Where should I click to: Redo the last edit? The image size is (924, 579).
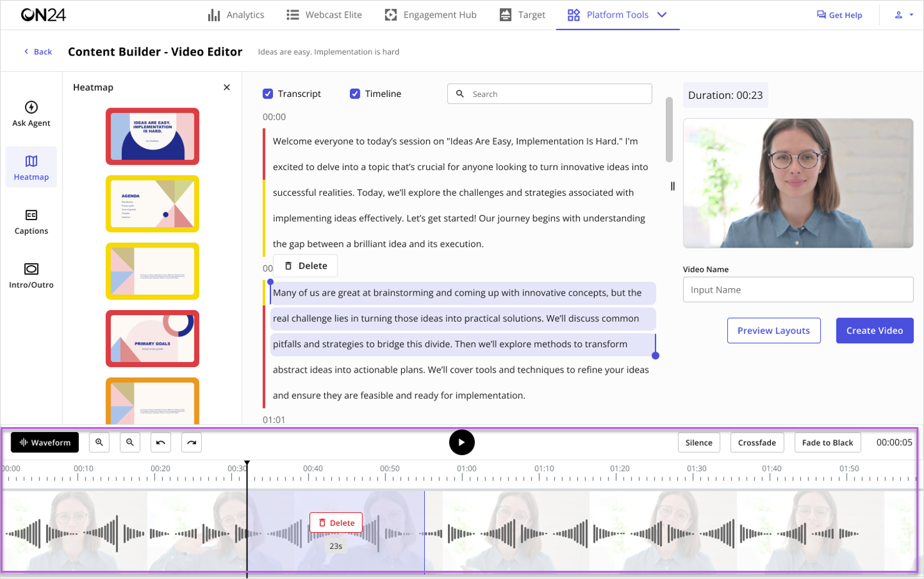point(191,443)
